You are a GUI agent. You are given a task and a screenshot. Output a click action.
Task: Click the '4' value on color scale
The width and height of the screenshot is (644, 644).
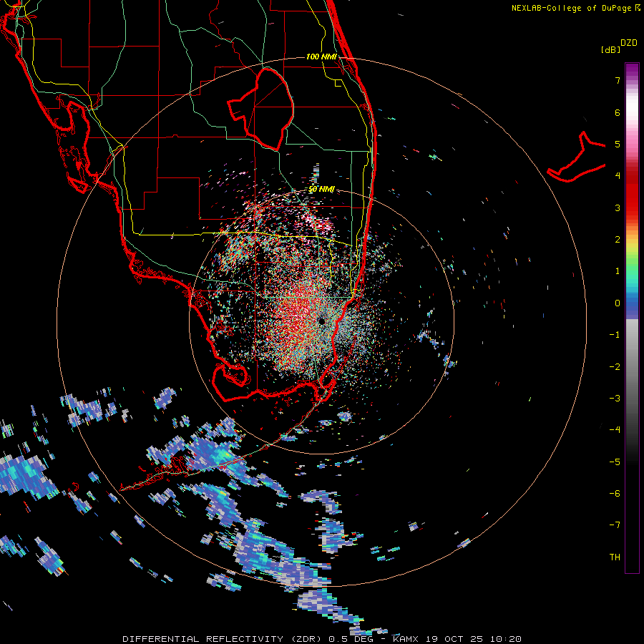(618, 176)
